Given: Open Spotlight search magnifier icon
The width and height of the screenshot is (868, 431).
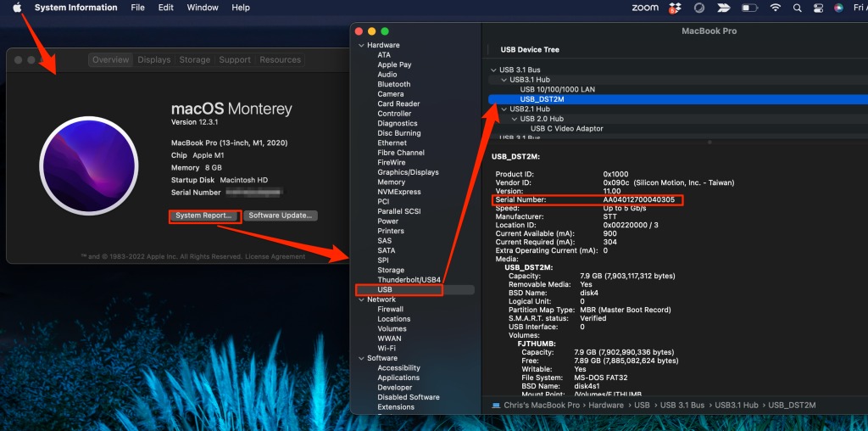Looking at the screenshot, I should (798, 8).
